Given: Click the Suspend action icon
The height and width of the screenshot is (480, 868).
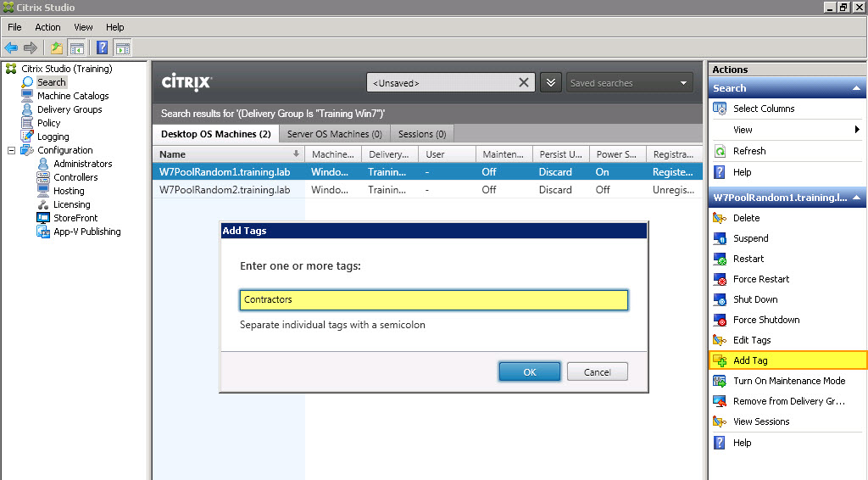Looking at the screenshot, I should pos(720,238).
